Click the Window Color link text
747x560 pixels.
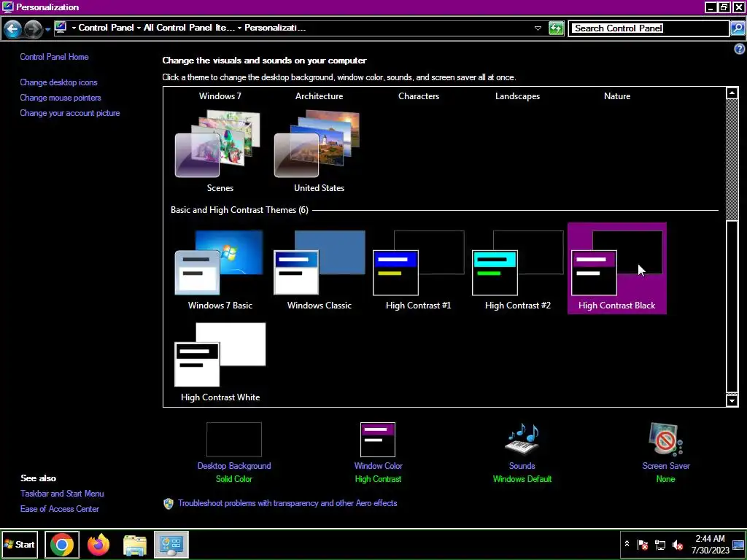click(x=379, y=466)
